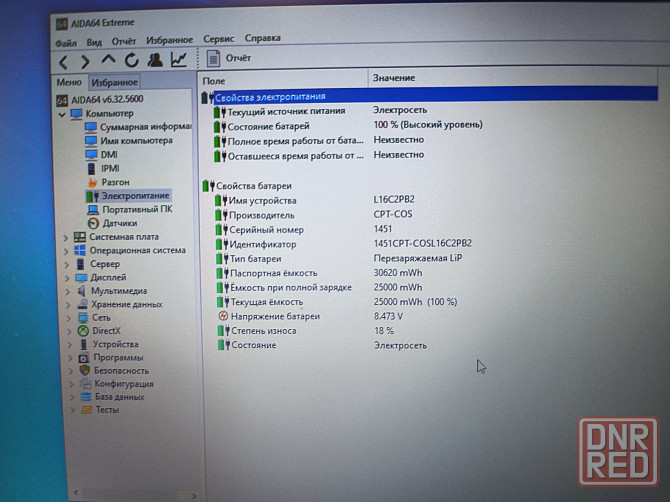The height and width of the screenshot is (502, 670).
Task: Open the Сервис menu
Action: [219, 39]
